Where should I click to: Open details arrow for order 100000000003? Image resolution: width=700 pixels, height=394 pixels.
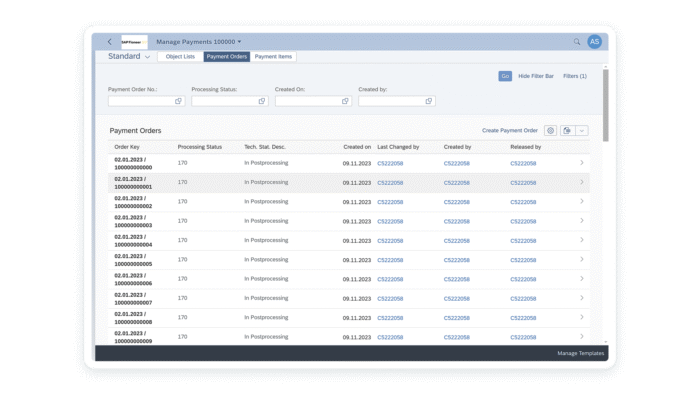point(582,221)
